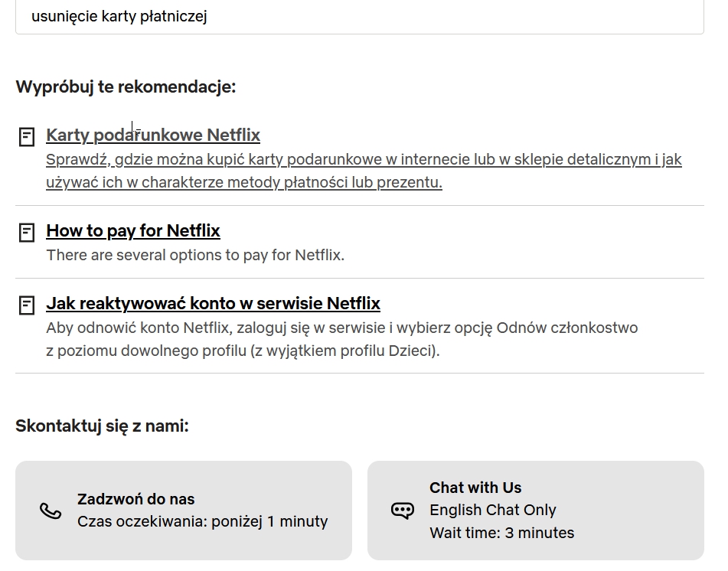Click the underlined gift card description text

point(363,160)
